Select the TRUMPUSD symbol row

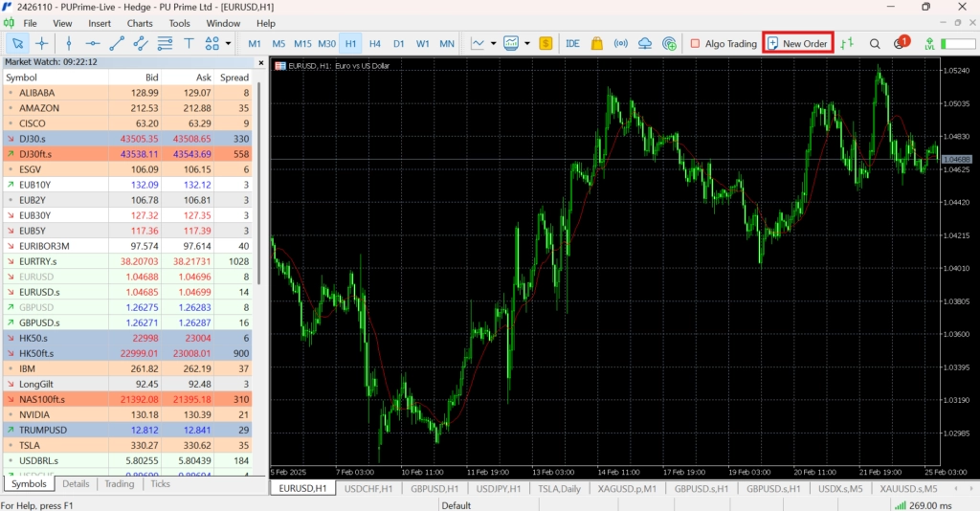[x=127, y=430]
